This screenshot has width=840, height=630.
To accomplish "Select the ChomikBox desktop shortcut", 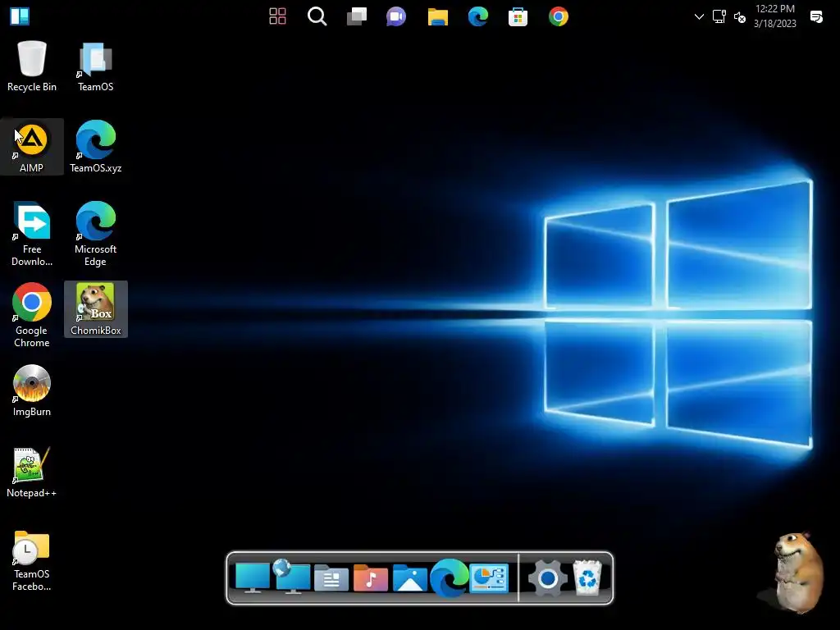I will click(95, 309).
